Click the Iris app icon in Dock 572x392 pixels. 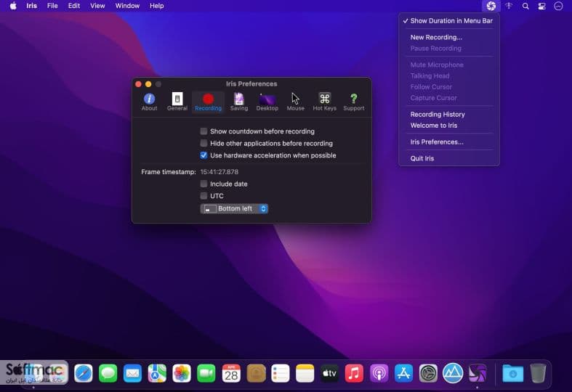[478, 373]
